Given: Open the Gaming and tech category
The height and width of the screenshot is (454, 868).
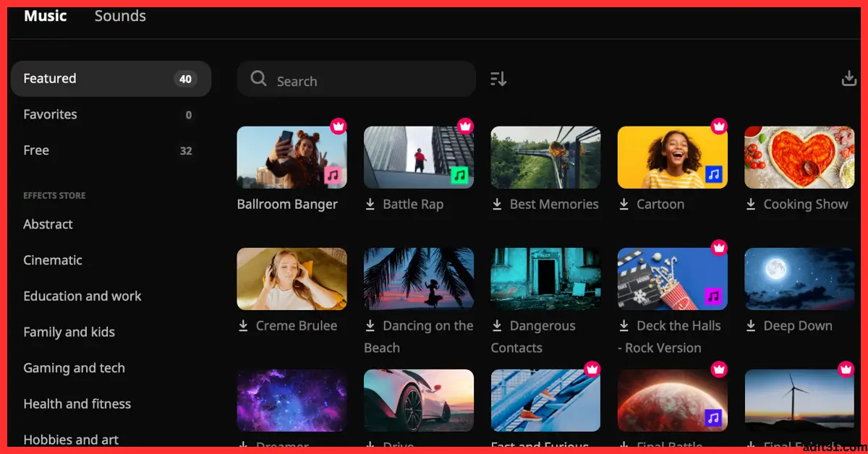Looking at the screenshot, I should [x=75, y=368].
